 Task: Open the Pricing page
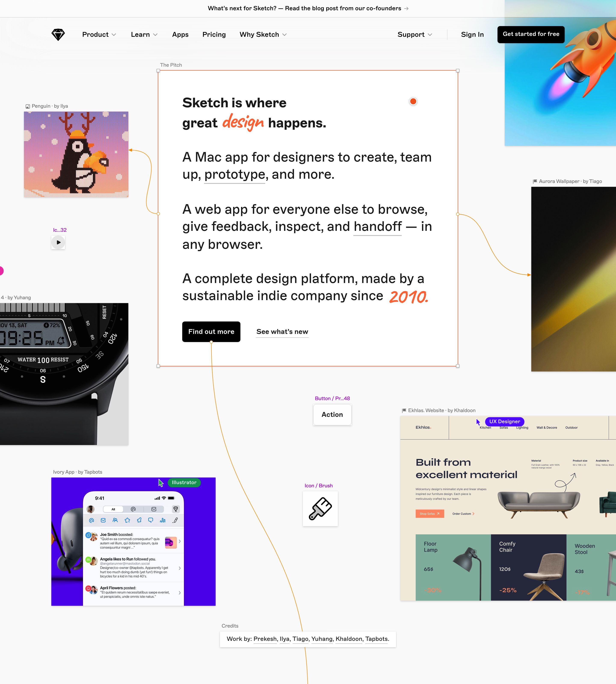point(214,34)
